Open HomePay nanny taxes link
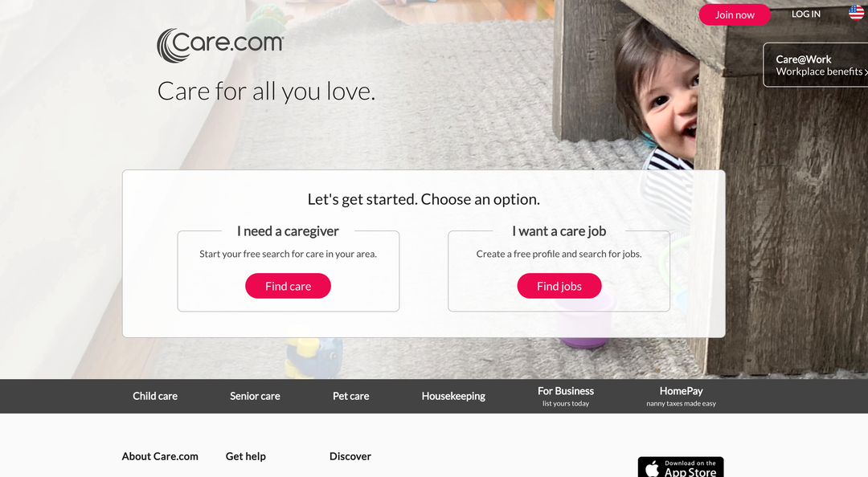Image resolution: width=868 pixels, height=477 pixels. [681, 396]
